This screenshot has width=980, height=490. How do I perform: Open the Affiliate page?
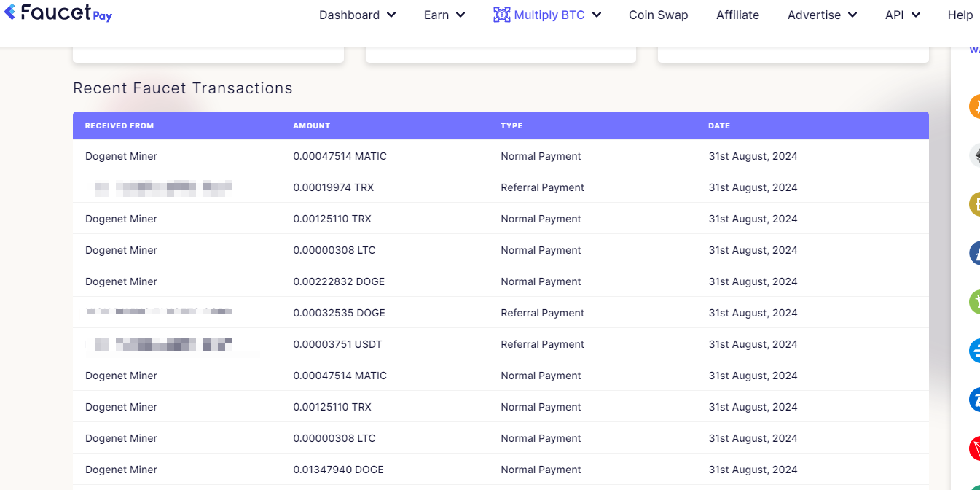pyautogui.click(x=737, y=15)
